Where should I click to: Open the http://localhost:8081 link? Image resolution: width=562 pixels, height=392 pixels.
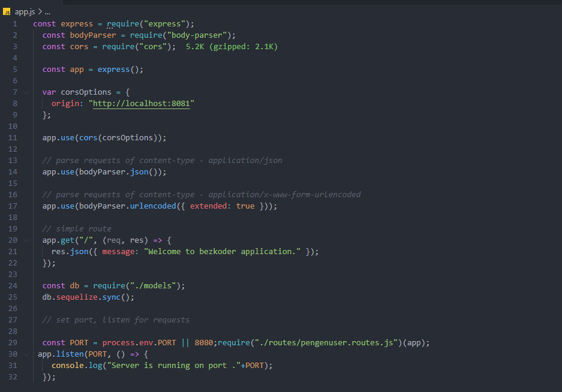141,104
